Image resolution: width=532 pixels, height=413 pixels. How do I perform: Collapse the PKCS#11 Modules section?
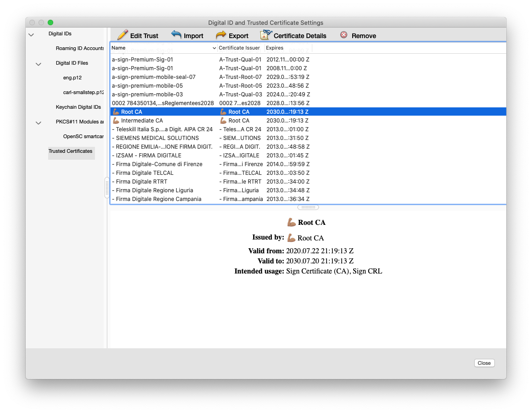[x=39, y=122]
